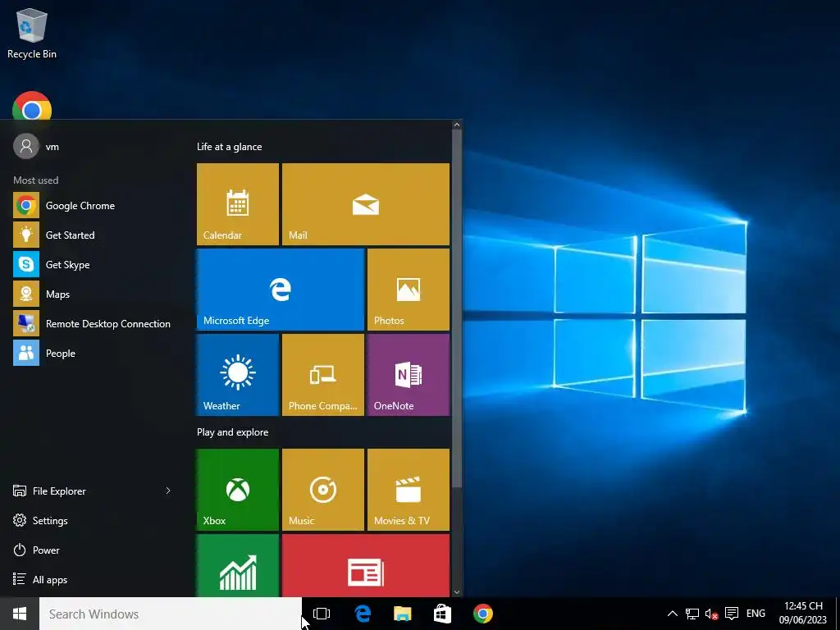This screenshot has width=840, height=630.
Task: Open the Movies & TV tile
Action: (x=409, y=490)
